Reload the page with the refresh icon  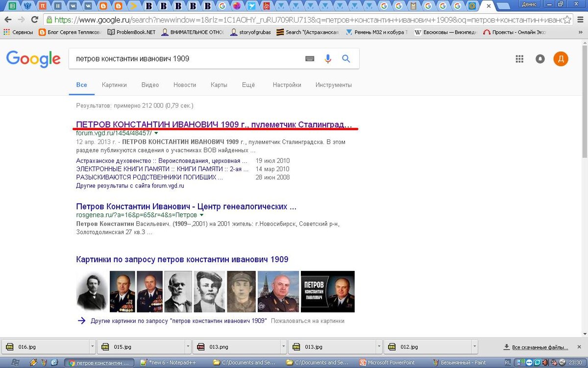tap(34, 20)
